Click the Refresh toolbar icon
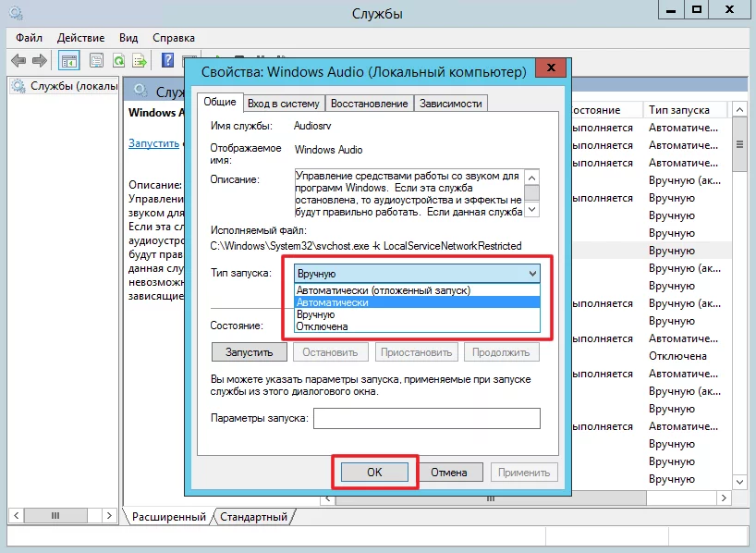The image size is (756, 553). (118, 60)
